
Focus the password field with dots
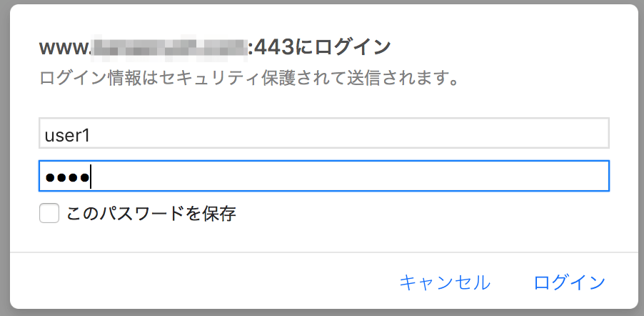click(323, 177)
